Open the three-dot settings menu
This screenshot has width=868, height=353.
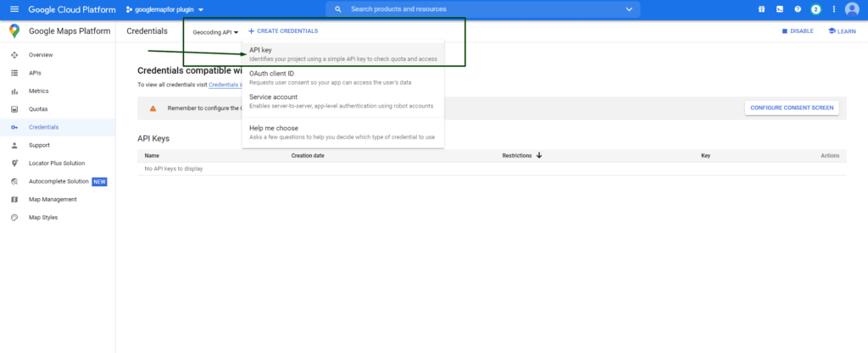point(834,9)
